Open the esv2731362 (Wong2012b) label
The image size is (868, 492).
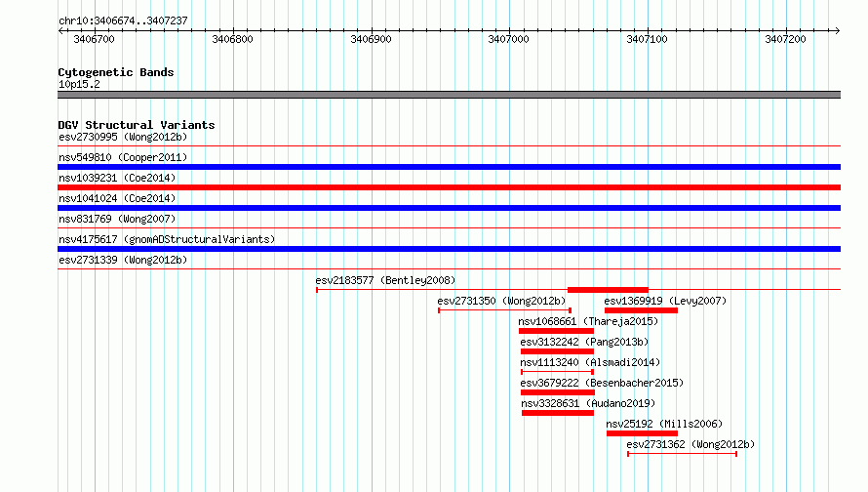click(x=690, y=444)
